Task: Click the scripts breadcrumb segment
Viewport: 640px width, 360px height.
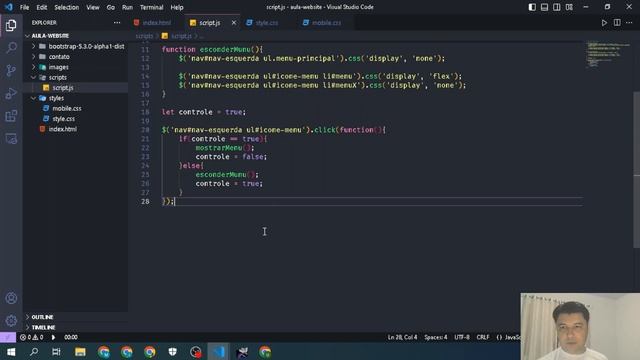Action: click(144, 36)
